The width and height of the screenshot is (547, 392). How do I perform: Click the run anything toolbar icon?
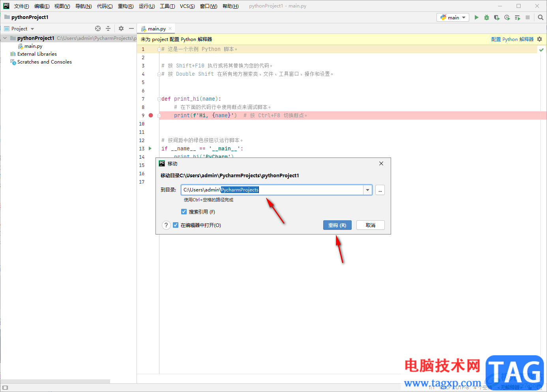click(517, 17)
